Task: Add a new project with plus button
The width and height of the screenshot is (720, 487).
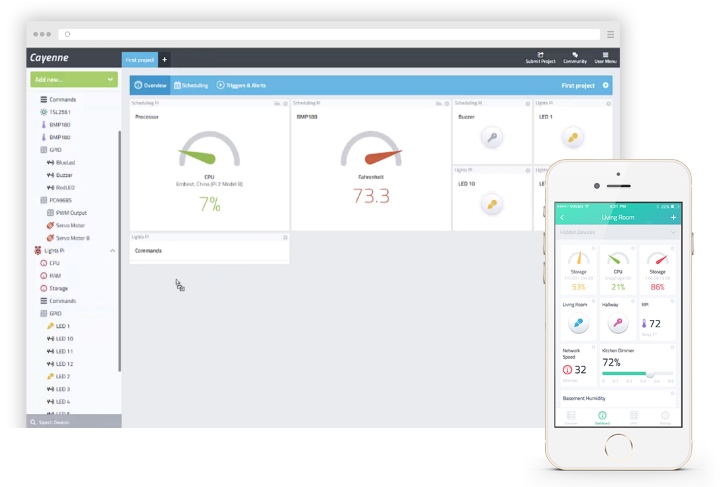Action: pyautogui.click(x=164, y=60)
